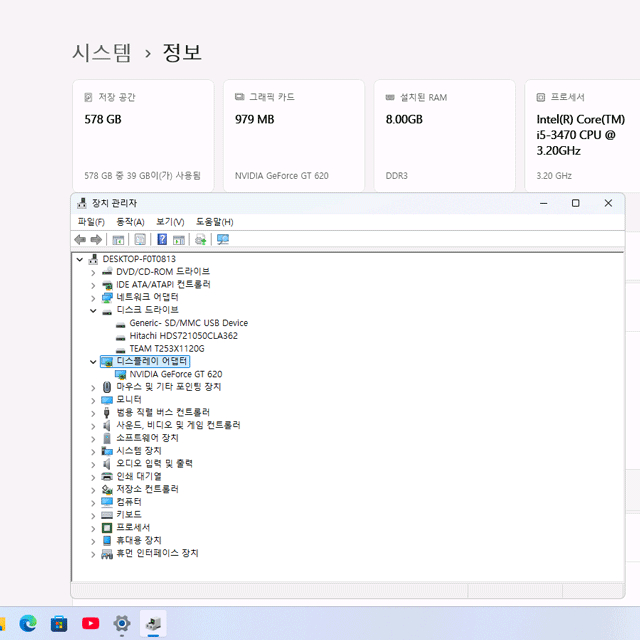Image resolution: width=640 pixels, height=640 pixels.
Task: Select the TEAM T253X1120G disk entry
Action: (x=167, y=349)
